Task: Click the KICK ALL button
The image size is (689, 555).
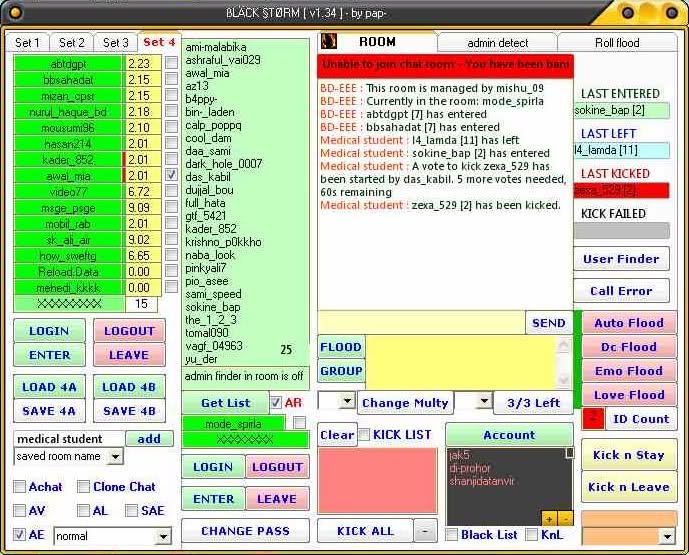Action: (365, 531)
